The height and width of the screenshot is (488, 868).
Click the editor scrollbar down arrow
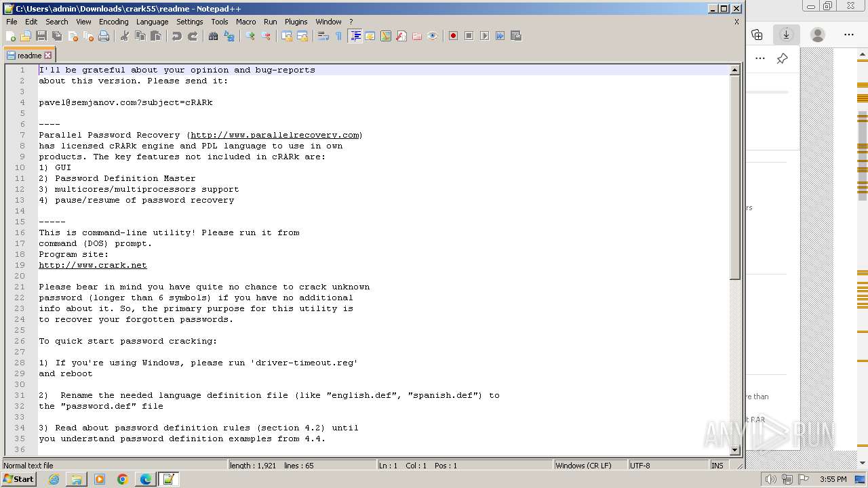point(734,450)
